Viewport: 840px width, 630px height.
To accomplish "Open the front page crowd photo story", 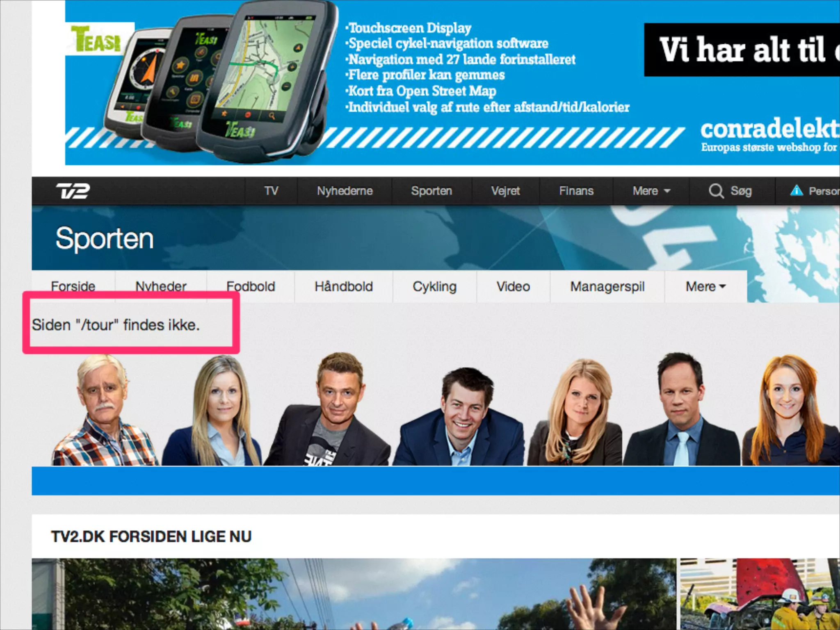I will click(x=354, y=594).
